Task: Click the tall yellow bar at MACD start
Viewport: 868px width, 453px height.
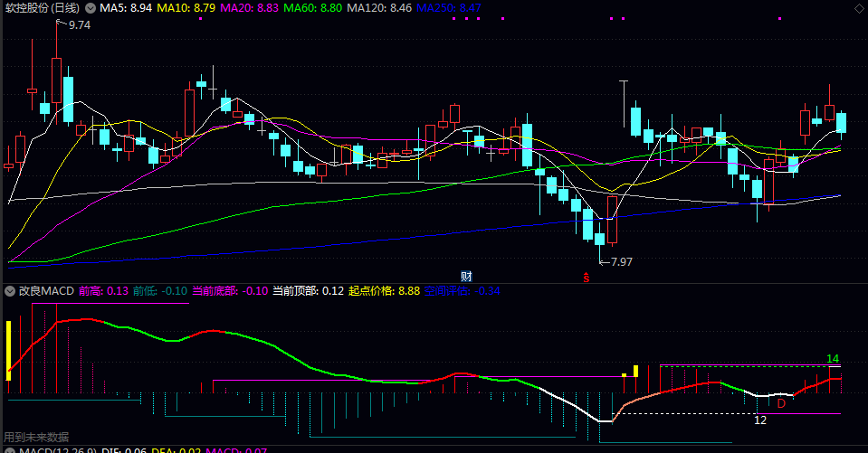Action: click(9, 351)
